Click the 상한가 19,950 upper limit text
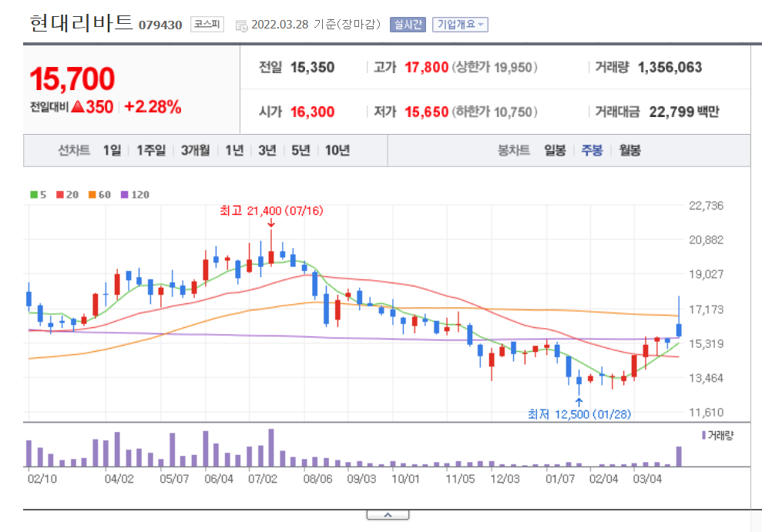 [x=495, y=67]
